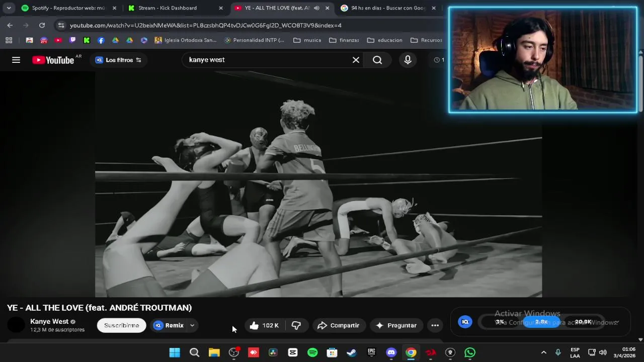Viewport: 644px width, 362px height.
Task: Close the Spotify tab
Action: pyautogui.click(x=114, y=8)
